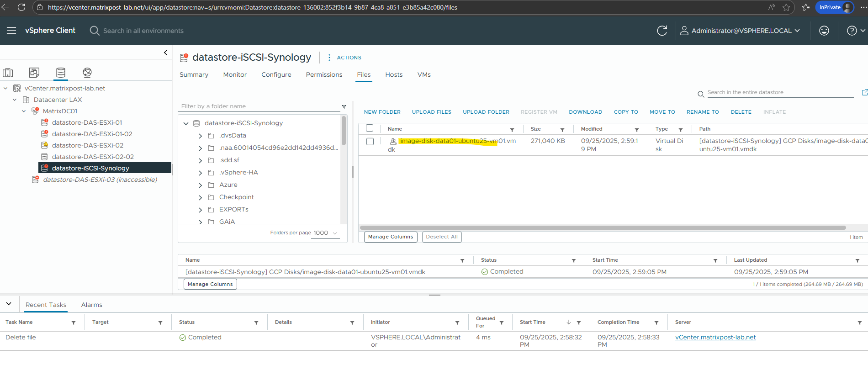The width and height of the screenshot is (868, 370).
Task: Collapse the inventory sidebar with chevron
Action: coord(165,53)
